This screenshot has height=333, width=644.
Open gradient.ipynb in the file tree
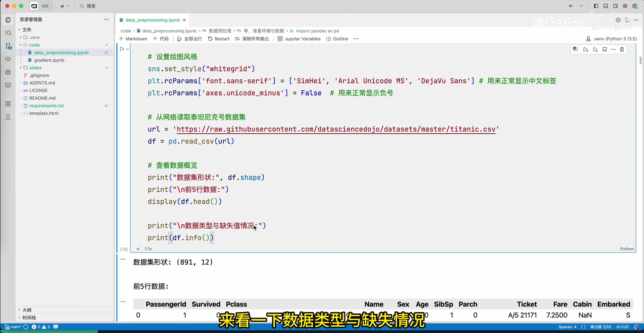(49, 60)
